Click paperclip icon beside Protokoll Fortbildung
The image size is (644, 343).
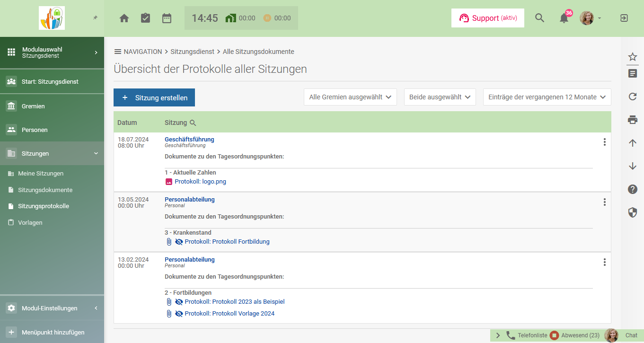point(169,242)
